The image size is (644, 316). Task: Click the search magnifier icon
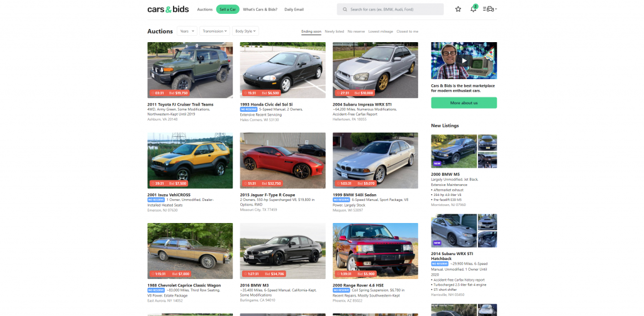[x=345, y=9]
